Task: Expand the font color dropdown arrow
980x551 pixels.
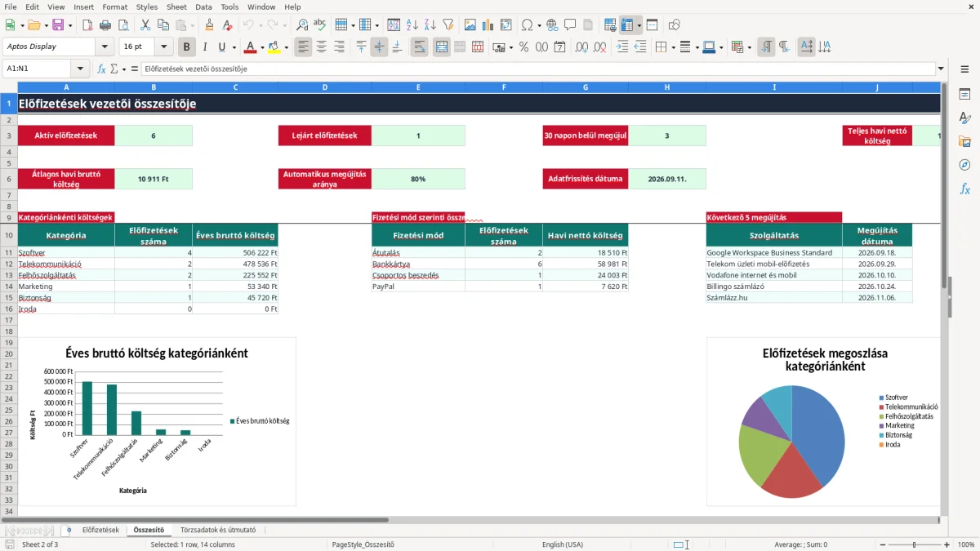Action: coord(262,47)
